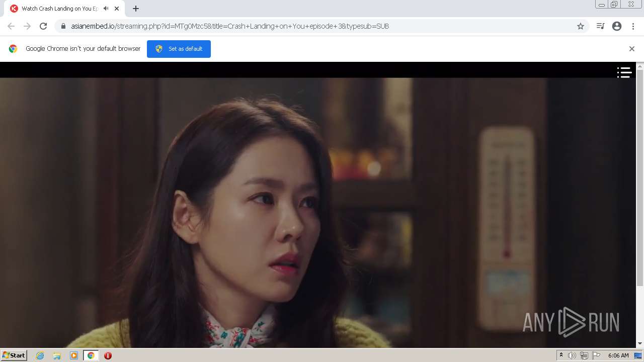Image resolution: width=644 pixels, height=362 pixels.
Task: Open the video playlist menu icon
Action: click(624, 72)
